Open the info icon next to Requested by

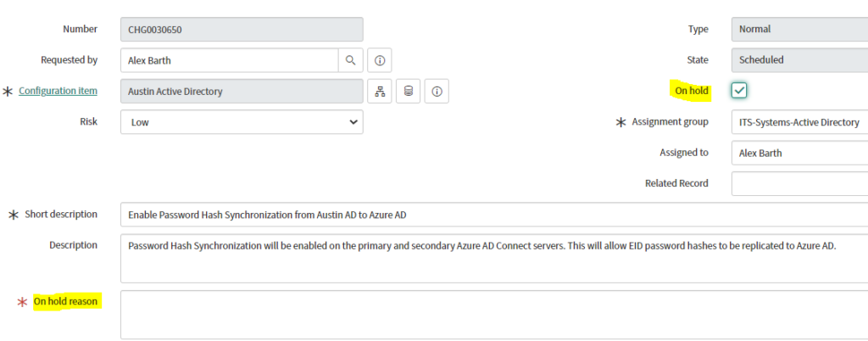coord(380,60)
